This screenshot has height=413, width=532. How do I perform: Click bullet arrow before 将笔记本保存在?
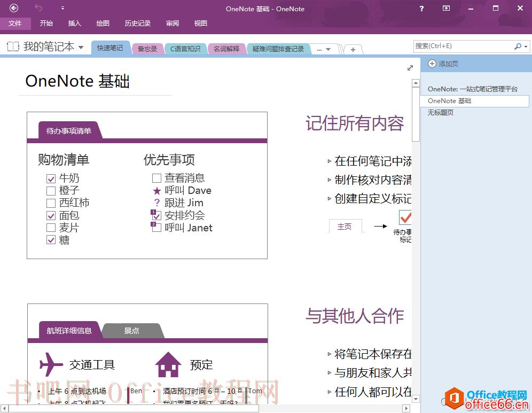point(329,354)
